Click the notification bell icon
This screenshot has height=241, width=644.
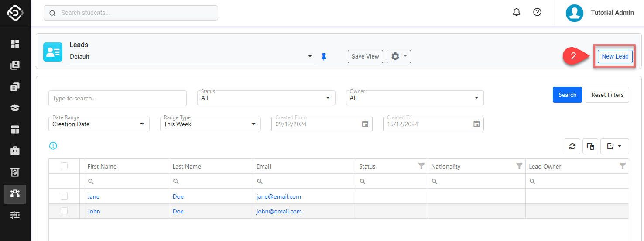coord(517,13)
